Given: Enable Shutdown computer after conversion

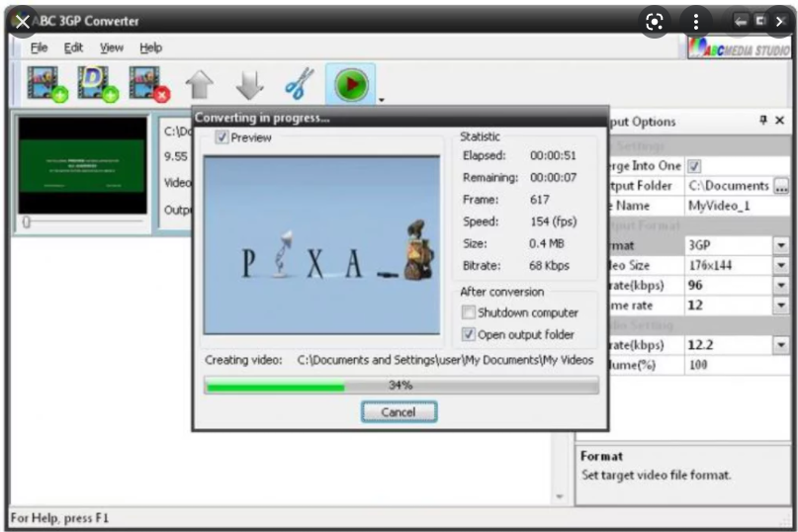Looking at the screenshot, I should click(x=468, y=312).
